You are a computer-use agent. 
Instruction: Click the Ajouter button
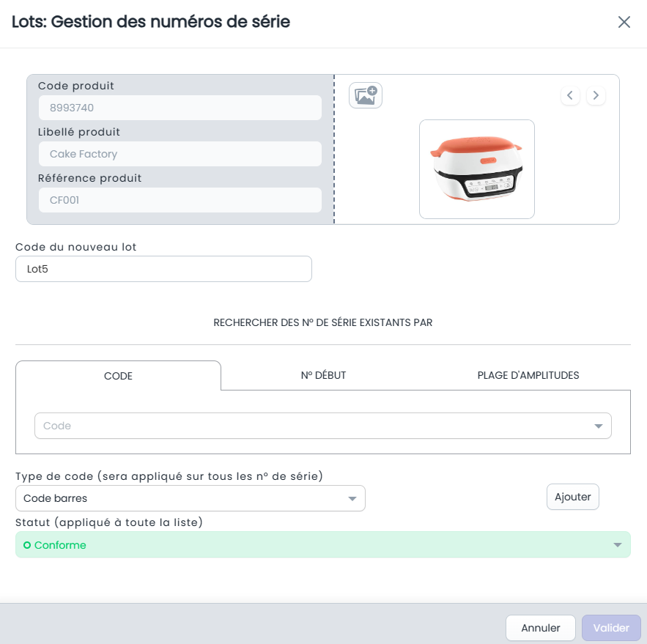click(x=573, y=497)
